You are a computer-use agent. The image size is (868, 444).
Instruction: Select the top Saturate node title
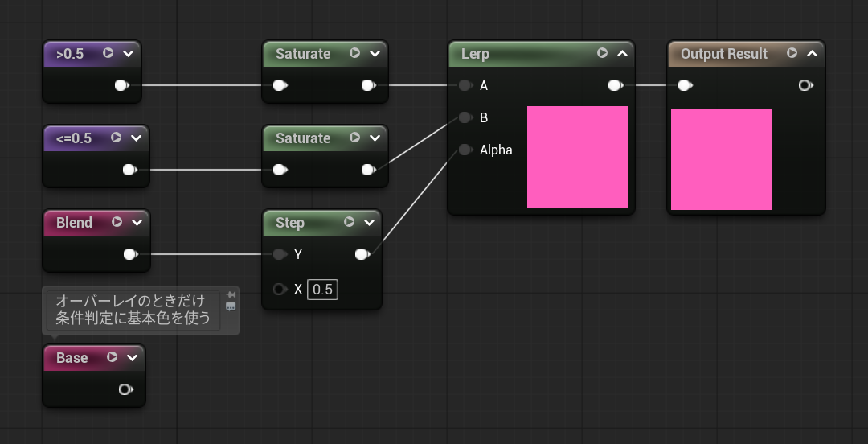coord(303,54)
